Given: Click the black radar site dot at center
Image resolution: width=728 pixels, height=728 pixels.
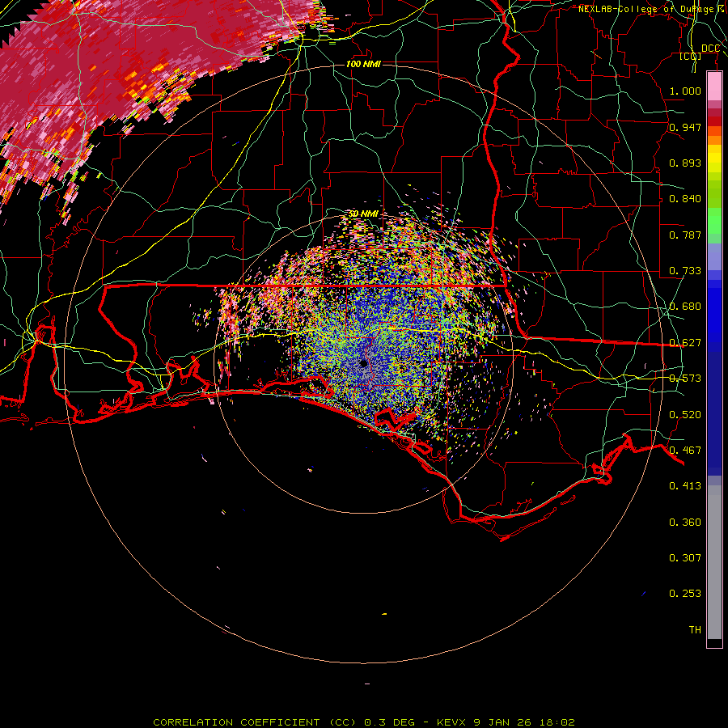Looking at the screenshot, I should tap(363, 363).
